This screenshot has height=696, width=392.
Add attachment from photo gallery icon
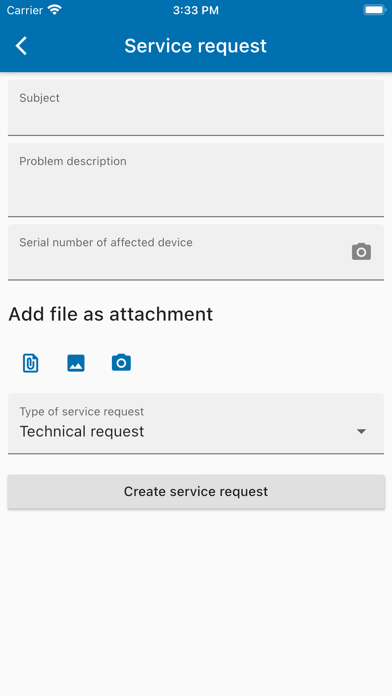[76, 363]
